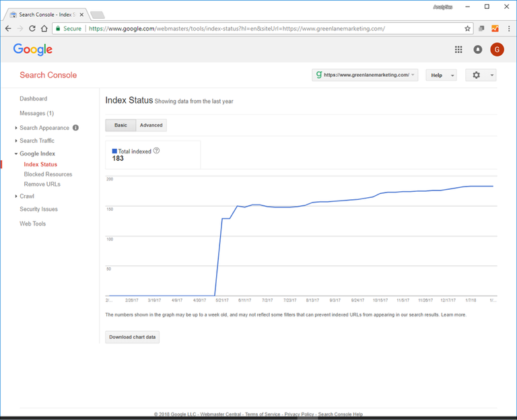Open the Terms of Service footer link

[263, 414]
